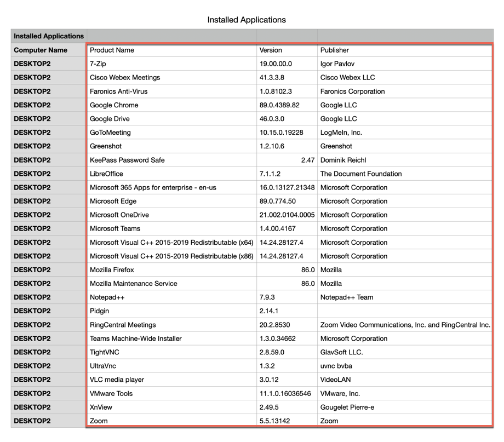Select the GoToMeeting cell
The width and height of the screenshot is (504, 442).
tap(171, 133)
